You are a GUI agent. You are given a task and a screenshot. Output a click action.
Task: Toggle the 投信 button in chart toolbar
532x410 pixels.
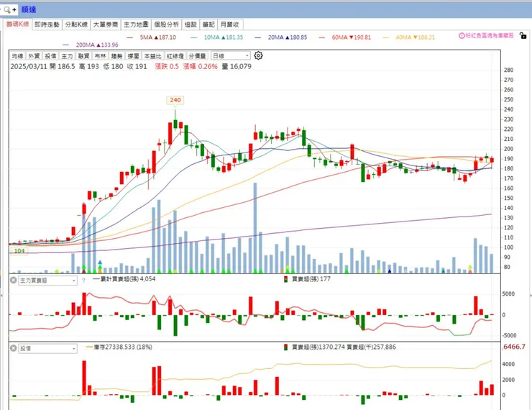[x=50, y=56]
